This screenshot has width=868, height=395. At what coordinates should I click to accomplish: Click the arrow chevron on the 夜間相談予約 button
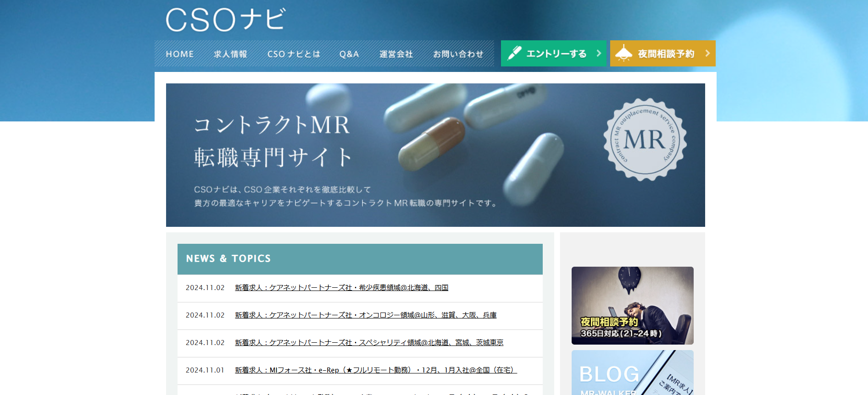(x=707, y=53)
